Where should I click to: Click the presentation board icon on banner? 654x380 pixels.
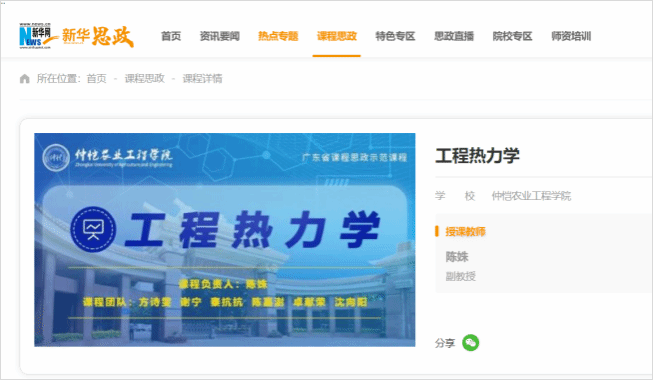[x=93, y=229]
